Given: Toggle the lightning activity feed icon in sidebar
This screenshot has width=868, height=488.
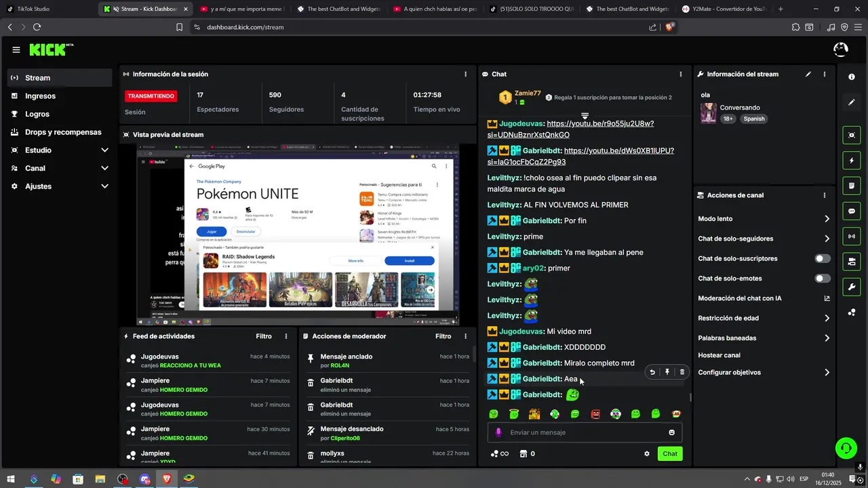Looking at the screenshot, I should click(x=852, y=161).
